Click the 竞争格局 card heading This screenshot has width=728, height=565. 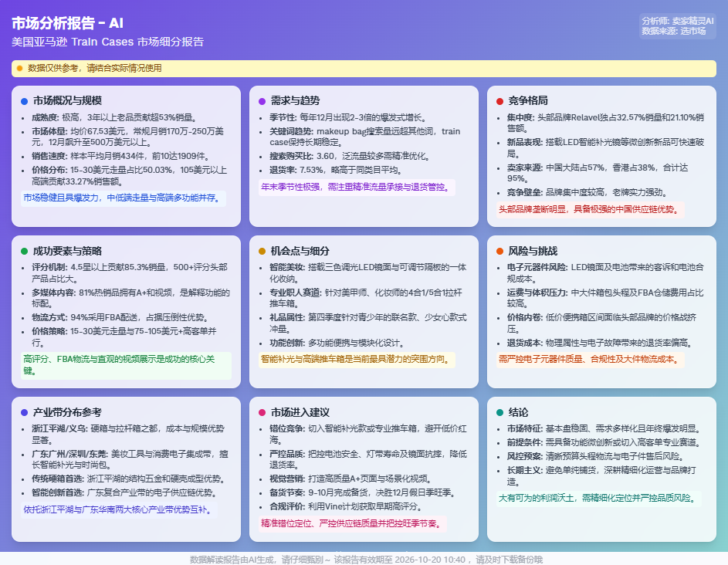pos(528,101)
